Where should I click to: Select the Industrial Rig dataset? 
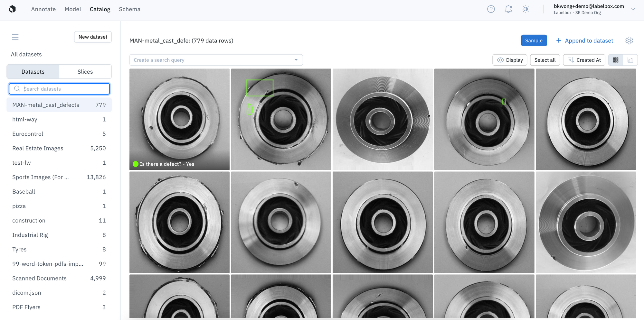(59, 235)
